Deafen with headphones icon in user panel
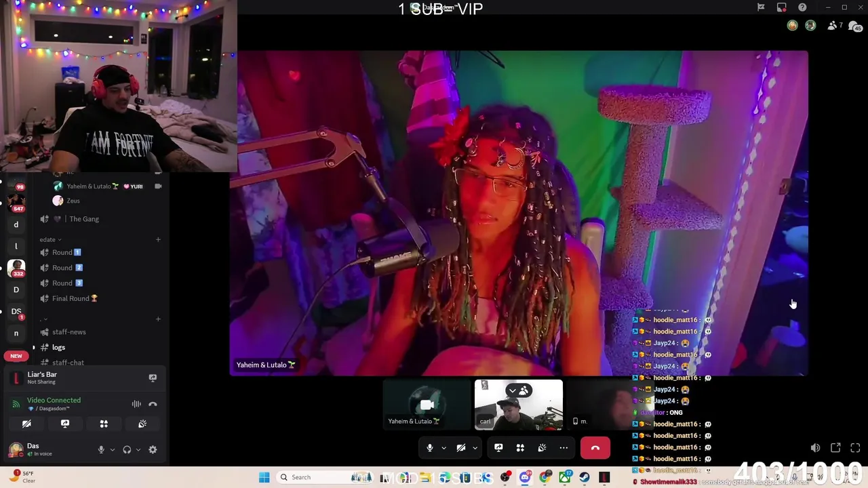 point(127,449)
